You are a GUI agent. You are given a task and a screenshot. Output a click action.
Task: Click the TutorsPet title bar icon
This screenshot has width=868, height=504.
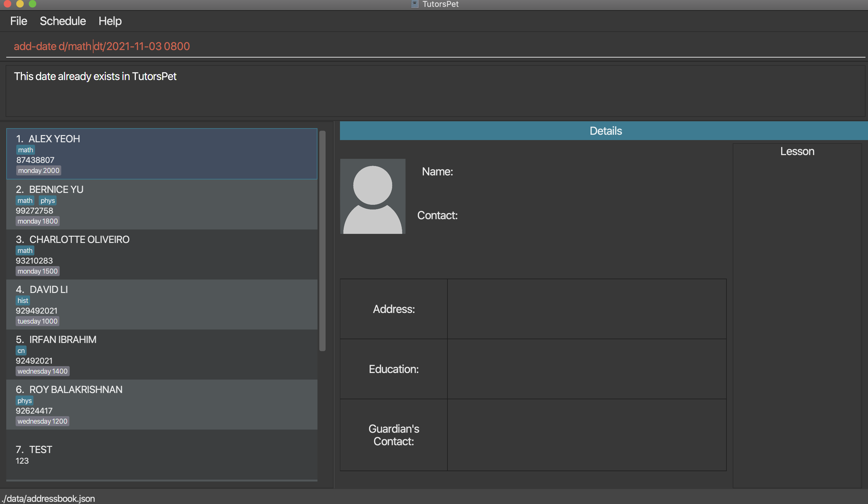[415, 4]
